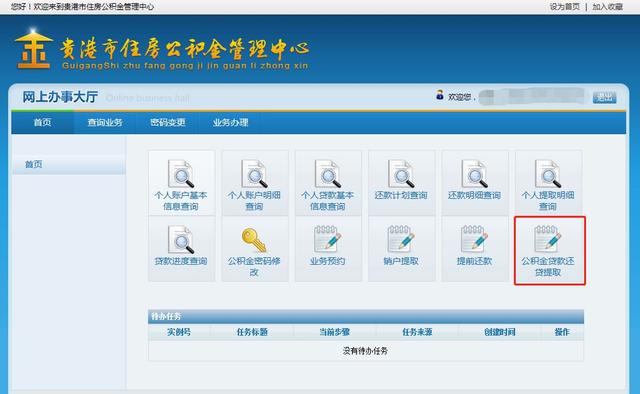Click the 任务标题 column header
Viewport: 640px width, 394px height.
(x=252, y=332)
